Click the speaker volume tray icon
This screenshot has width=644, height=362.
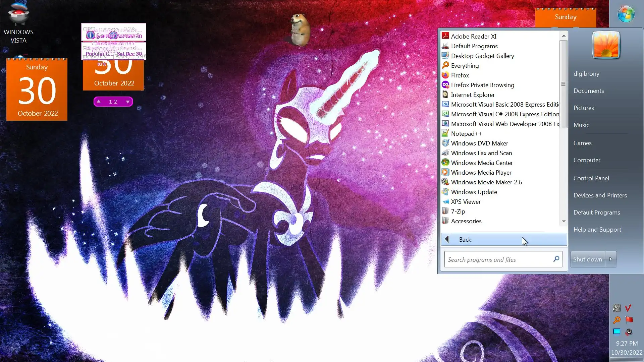click(x=629, y=331)
